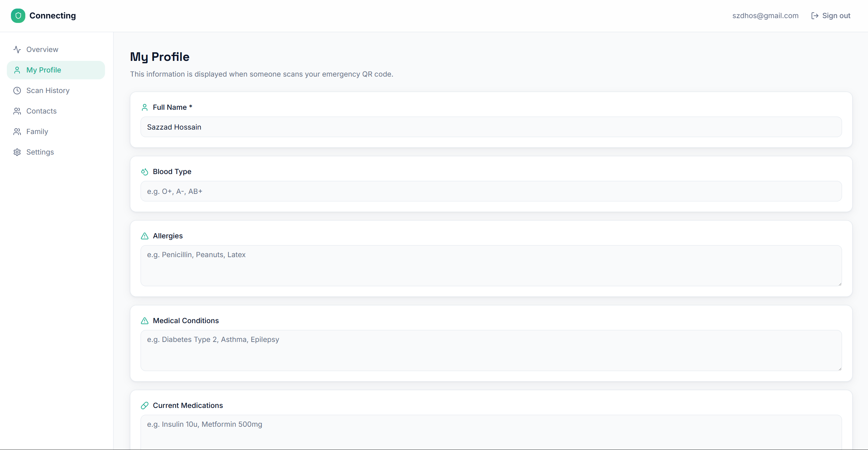868x450 pixels.
Task: Click the Settings gear icon
Action: pos(17,152)
